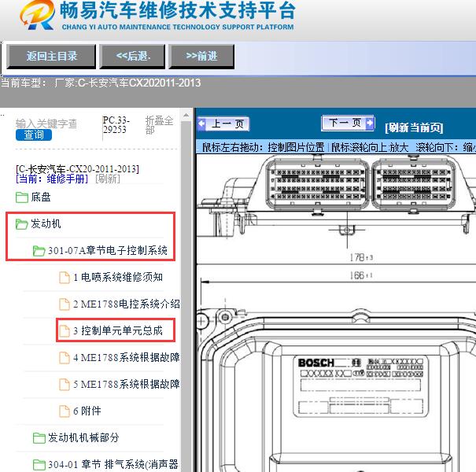Click document icon beside 6 附件
Screen dimensions: 476x472
coord(65,411)
